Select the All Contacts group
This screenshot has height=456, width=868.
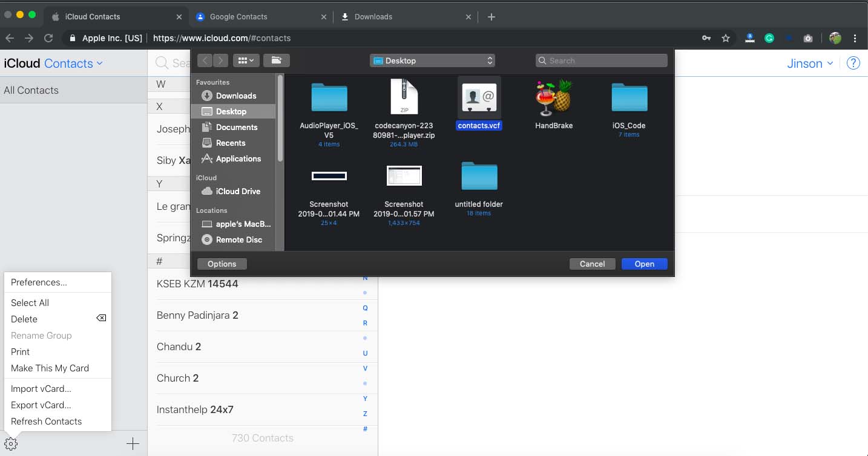pyautogui.click(x=73, y=90)
